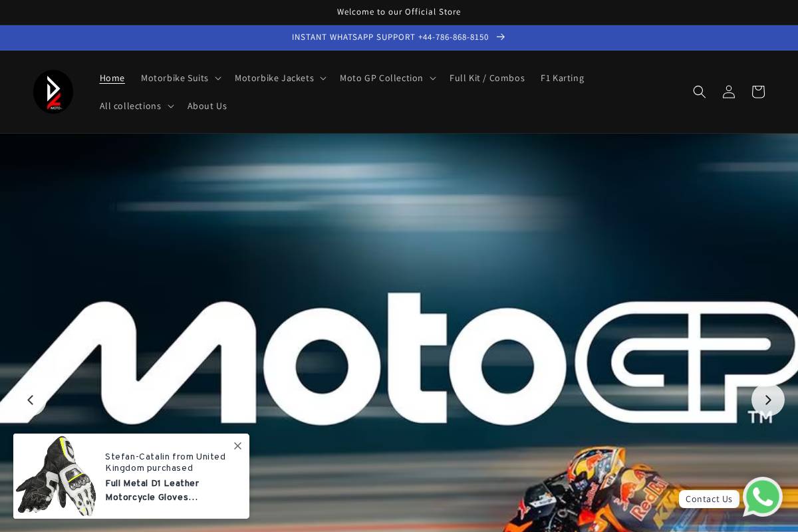798x532 pixels.
Task: Advance the hero slideshow with the right arrow
Action: (768, 400)
